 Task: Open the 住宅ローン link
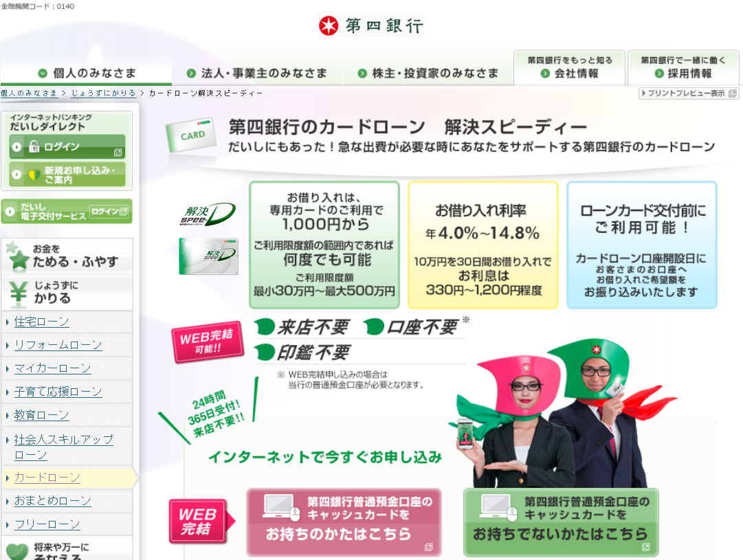click(42, 322)
